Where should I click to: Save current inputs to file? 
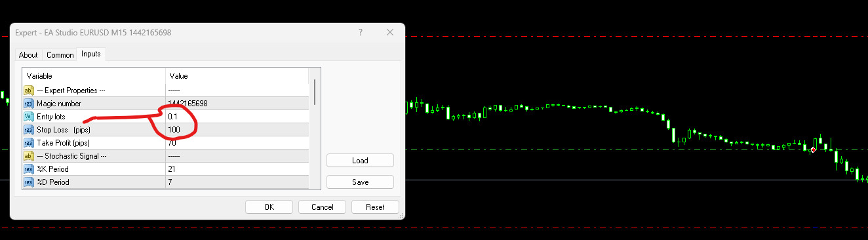click(360, 182)
